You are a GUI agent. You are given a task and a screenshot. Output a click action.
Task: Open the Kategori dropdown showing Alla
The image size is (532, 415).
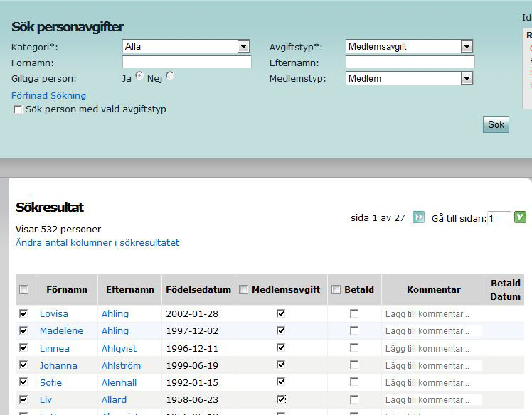point(186,46)
